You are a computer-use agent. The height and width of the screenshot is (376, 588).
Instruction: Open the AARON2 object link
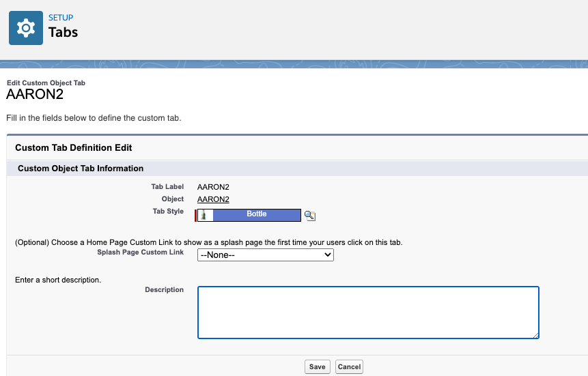tap(213, 199)
